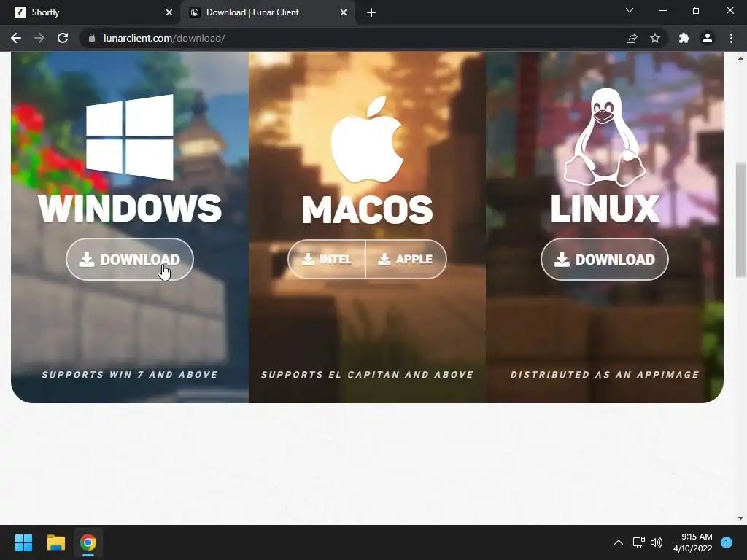Click the Windows logo in the Windows card
747x560 pixels.
click(x=130, y=137)
